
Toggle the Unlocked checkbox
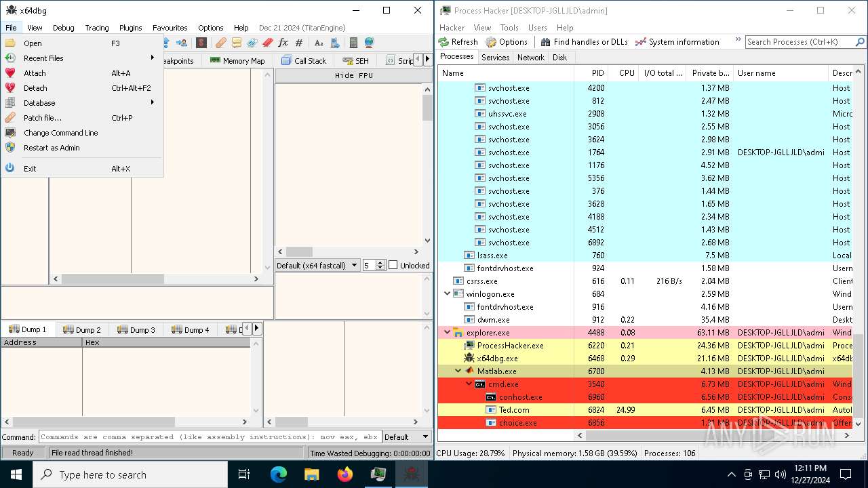pyautogui.click(x=393, y=265)
